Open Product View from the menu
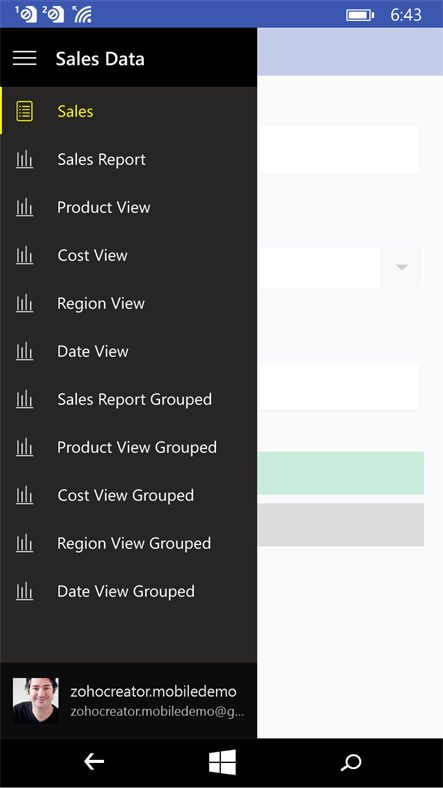Screen dimensions: 443x788 click(x=128, y=208)
